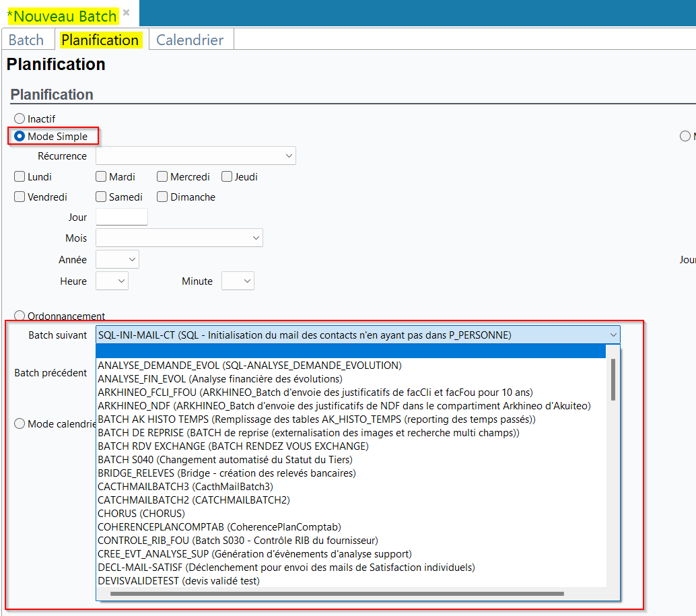Image resolution: width=696 pixels, height=616 pixels.
Task: Open the Minute dropdown
Action: click(247, 281)
